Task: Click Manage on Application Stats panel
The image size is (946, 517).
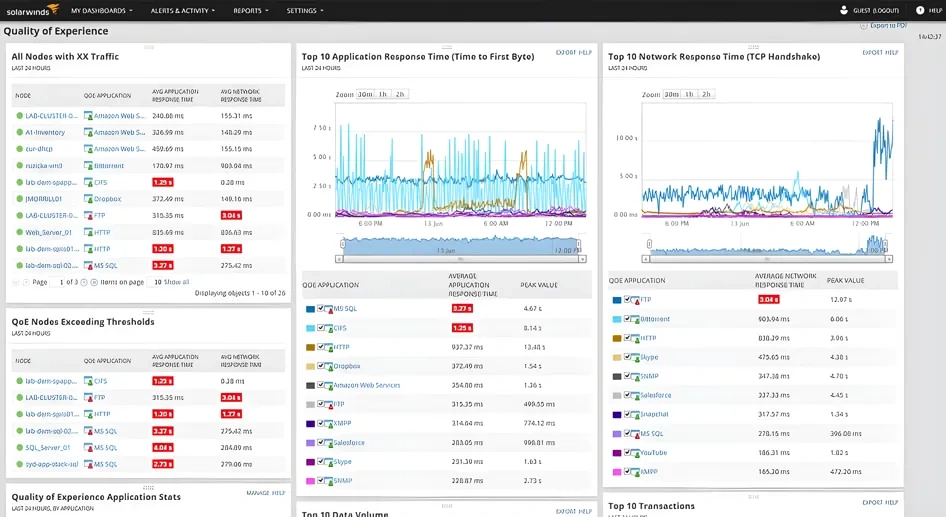Action: pyautogui.click(x=258, y=493)
